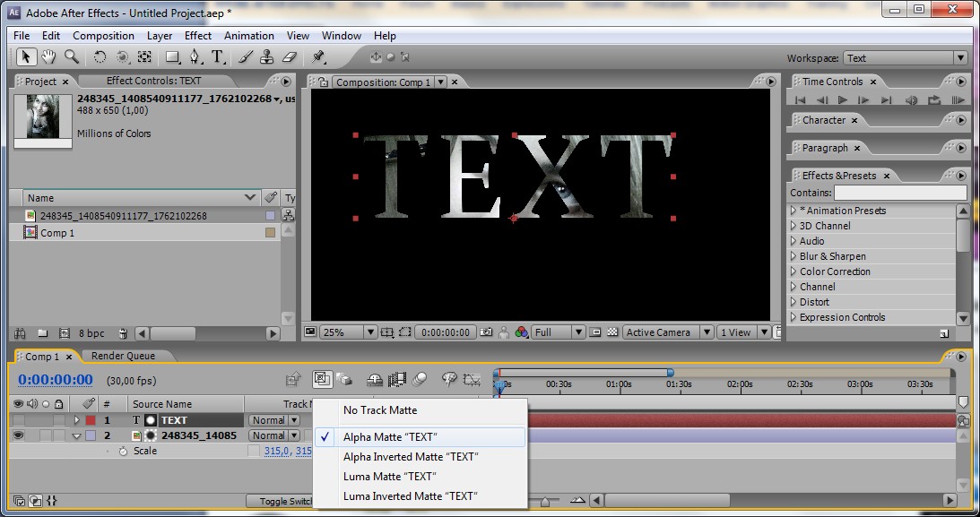The height and width of the screenshot is (517, 980).
Task: Select the Pen tool
Action: tap(195, 57)
